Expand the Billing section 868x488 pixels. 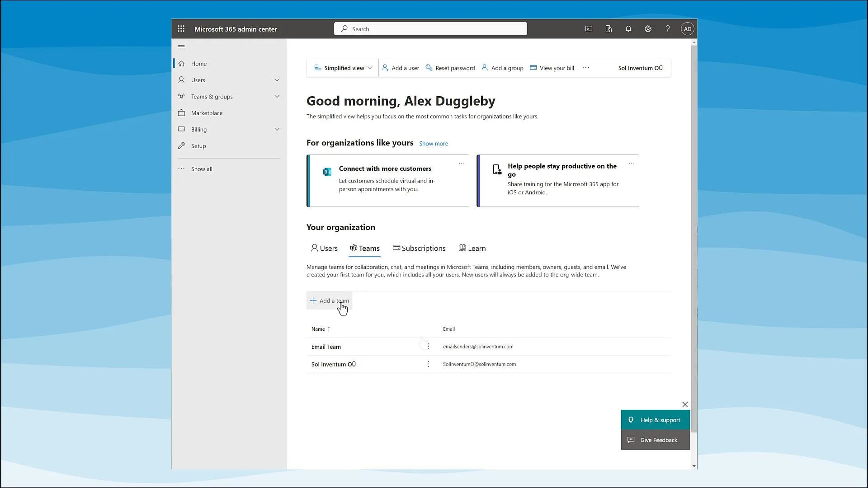coord(277,129)
